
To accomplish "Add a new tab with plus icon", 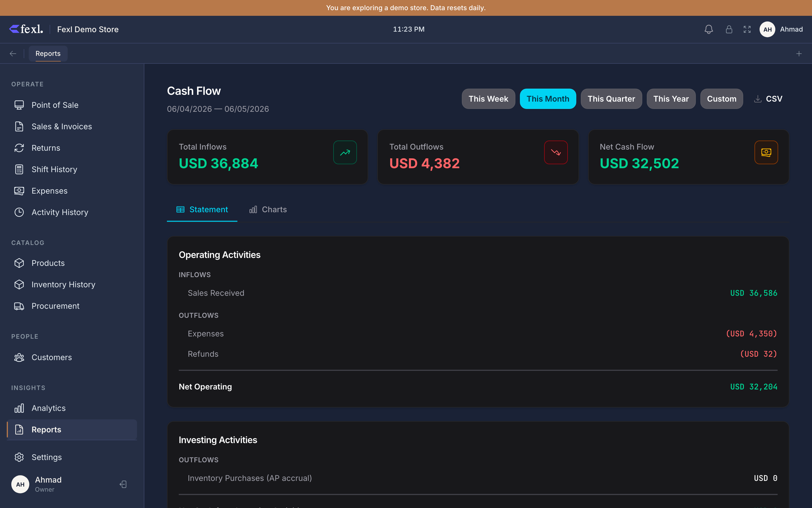I will tap(799, 53).
